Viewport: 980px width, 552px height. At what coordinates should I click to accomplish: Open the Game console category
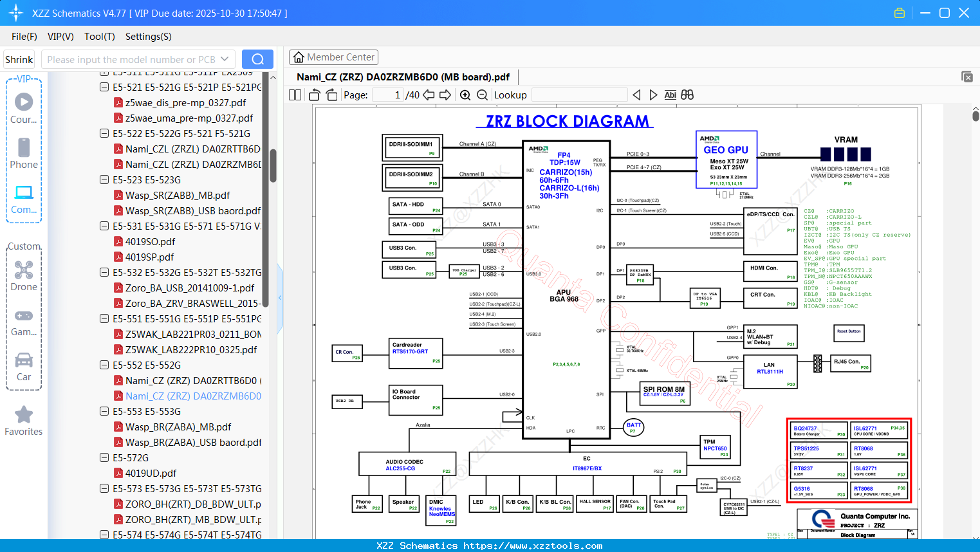24,322
